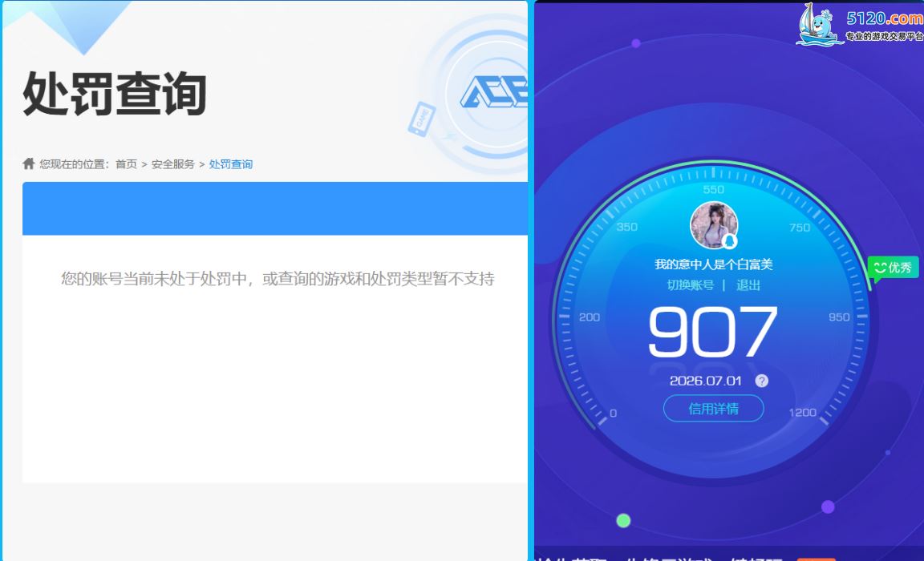Click the home icon in breadcrumb

28,163
